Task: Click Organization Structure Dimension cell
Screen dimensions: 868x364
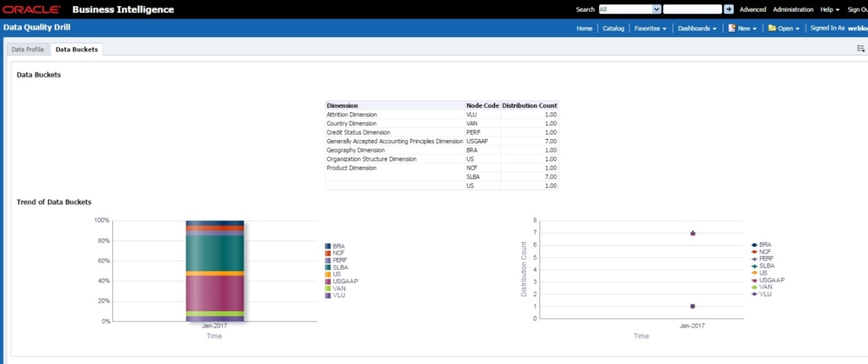Action: (x=395, y=159)
